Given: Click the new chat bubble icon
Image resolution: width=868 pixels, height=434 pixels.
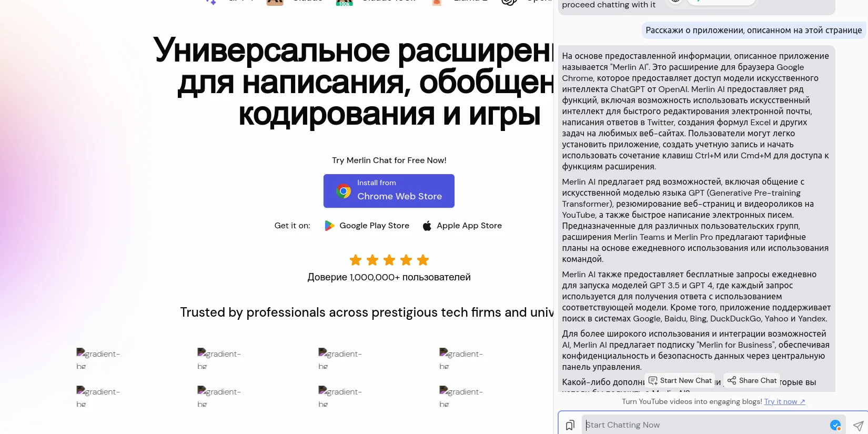Looking at the screenshot, I should pos(653,380).
